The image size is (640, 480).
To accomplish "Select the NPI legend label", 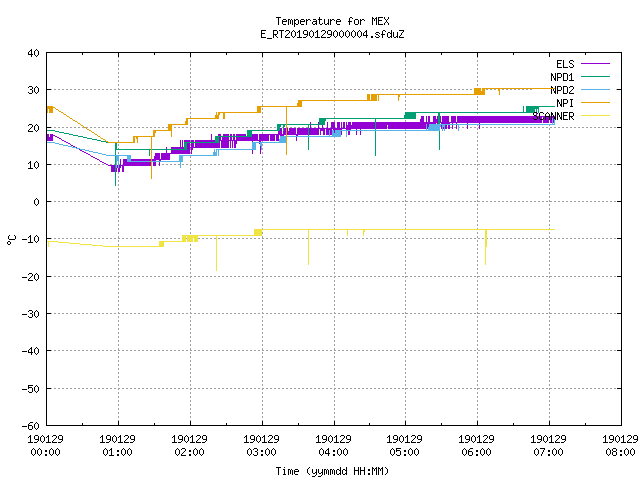I will (x=565, y=103).
